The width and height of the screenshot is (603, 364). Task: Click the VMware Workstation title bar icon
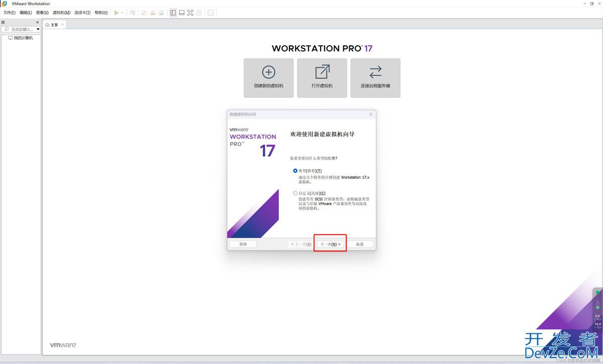pos(5,4)
